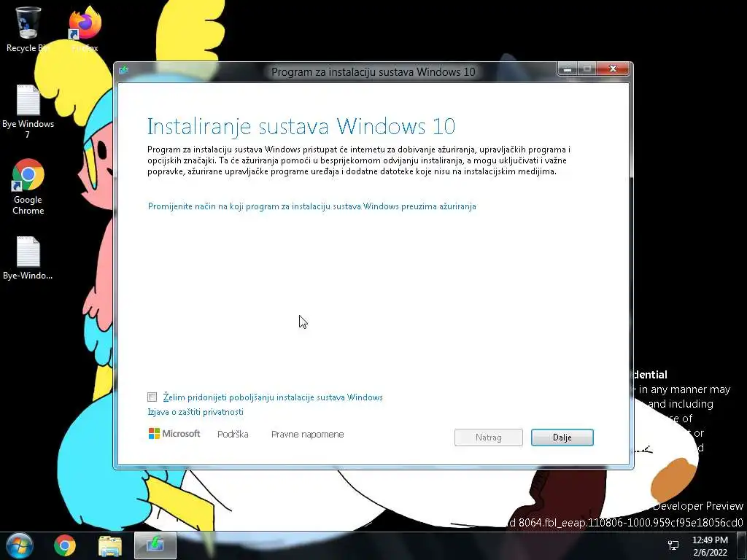Open the Pravne napomene link
The width and height of the screenshot is (747, 560).
[x=307, y=435]
